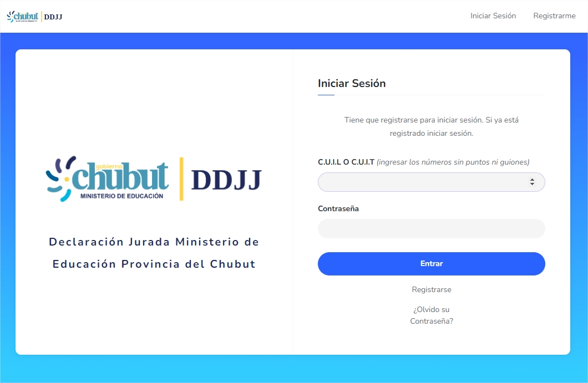Viewport: 588px width, 383px height.
Task: Focus the Contraseña password field
Action: coord(431,228)
